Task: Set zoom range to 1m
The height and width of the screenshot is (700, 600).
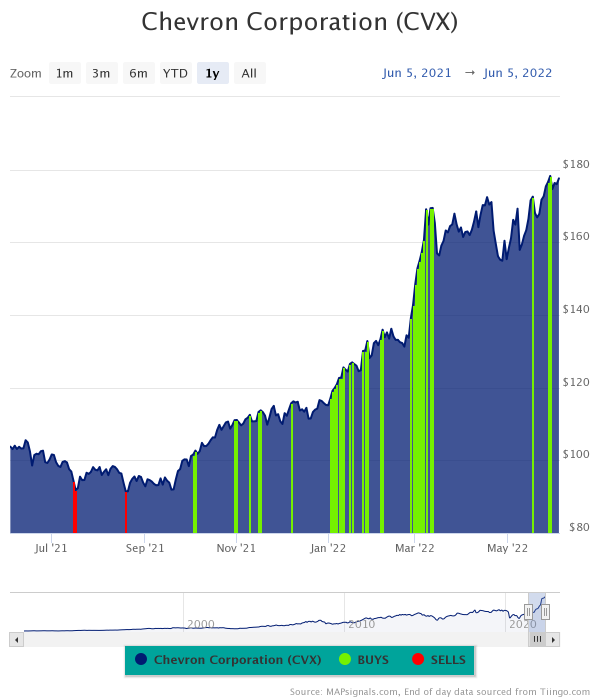Action: coord(64,73)
